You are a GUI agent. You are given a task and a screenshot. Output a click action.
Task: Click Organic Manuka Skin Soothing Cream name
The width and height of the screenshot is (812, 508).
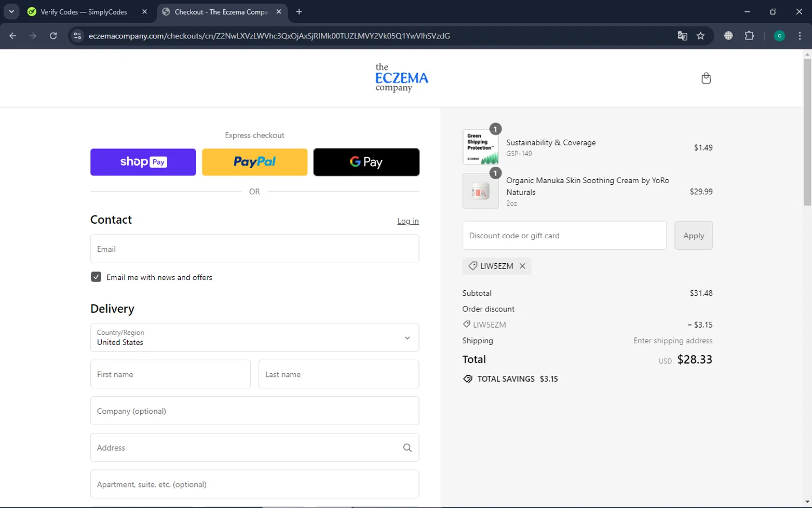pos(588,186)
